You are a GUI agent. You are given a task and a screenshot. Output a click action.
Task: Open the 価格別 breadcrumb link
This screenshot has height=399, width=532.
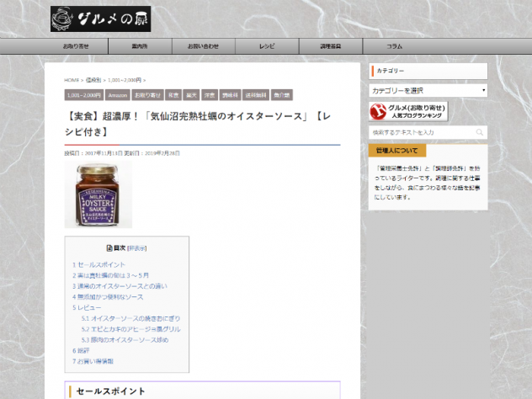click(93, 81)
